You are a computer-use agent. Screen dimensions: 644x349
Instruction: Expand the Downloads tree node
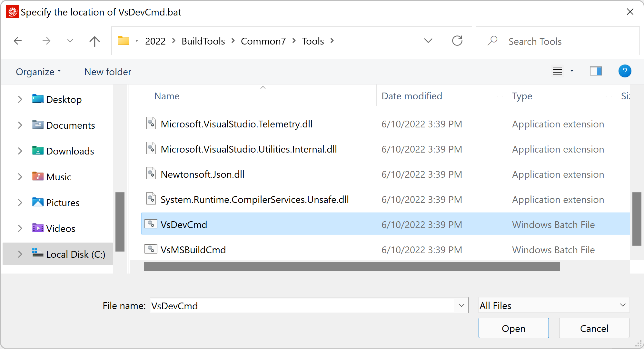tap(20, 151)
